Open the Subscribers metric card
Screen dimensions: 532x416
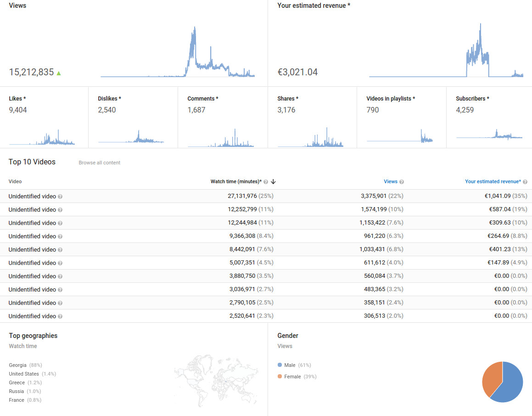489,118
